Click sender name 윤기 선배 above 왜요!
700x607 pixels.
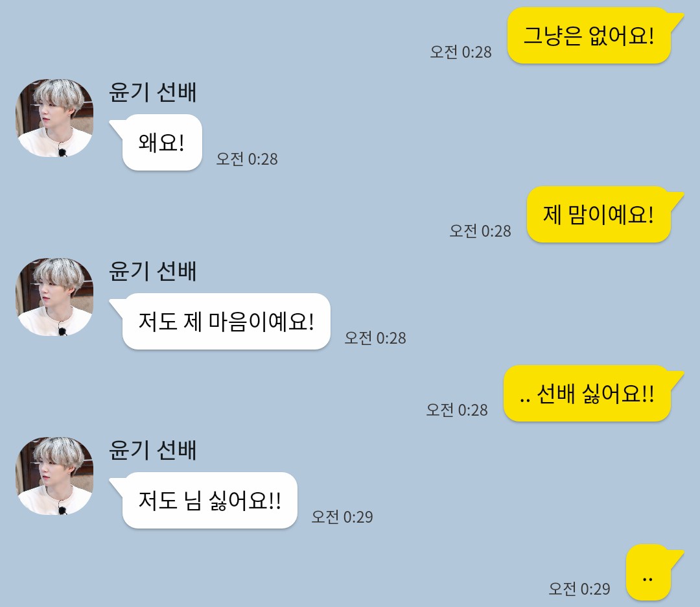point(153,93)
